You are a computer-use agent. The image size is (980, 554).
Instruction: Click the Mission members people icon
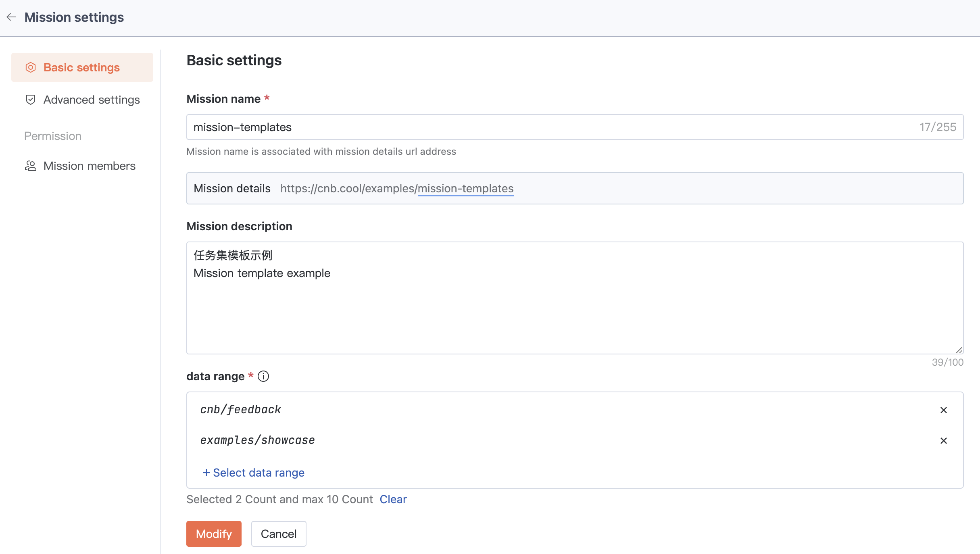(31, 166)
